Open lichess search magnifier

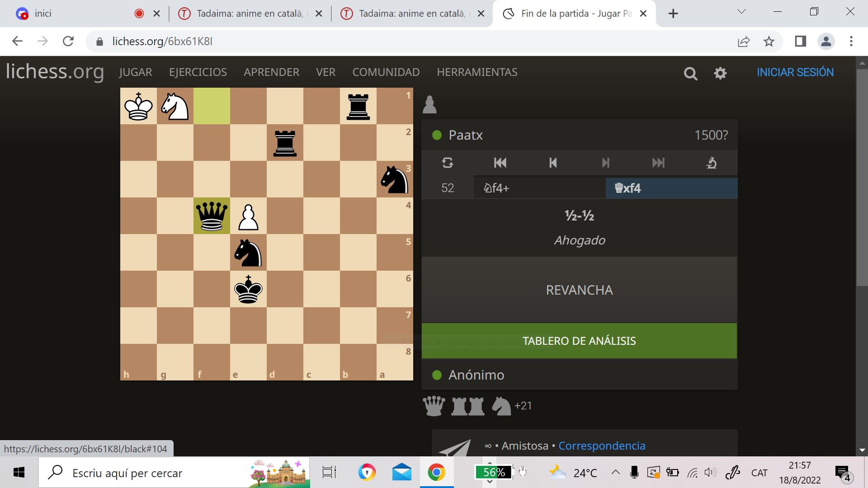tap(690, 73)
